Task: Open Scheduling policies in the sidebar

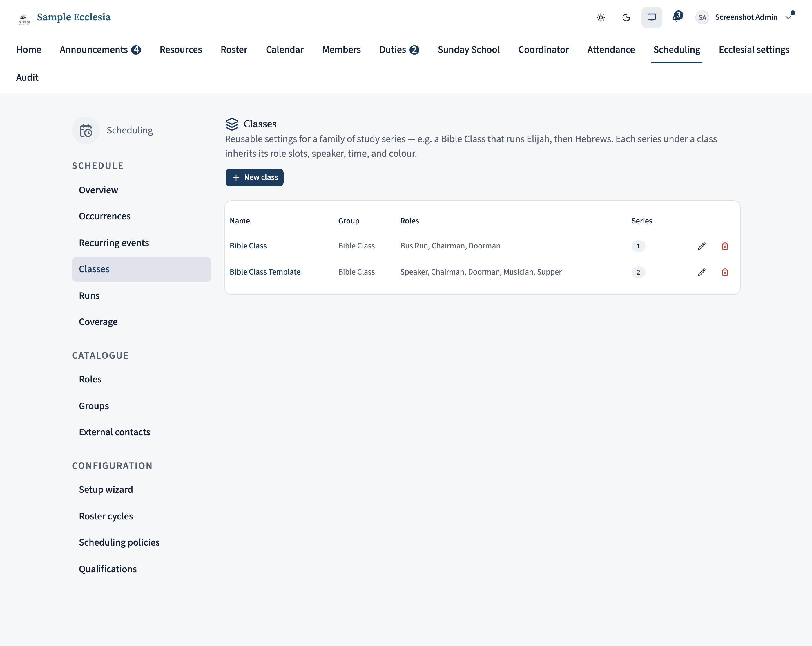Action: [x=141, y=542]
